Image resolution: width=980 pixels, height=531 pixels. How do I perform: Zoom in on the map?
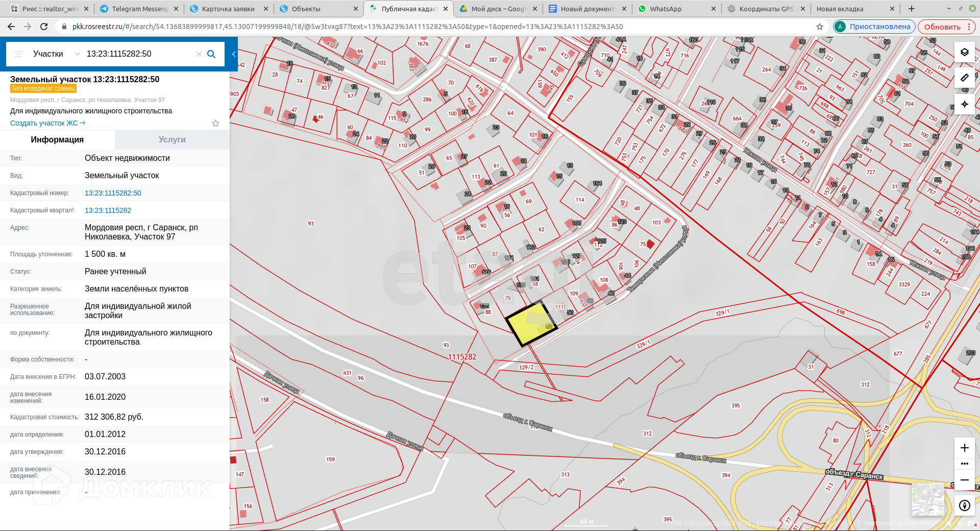tap(964, 448)
